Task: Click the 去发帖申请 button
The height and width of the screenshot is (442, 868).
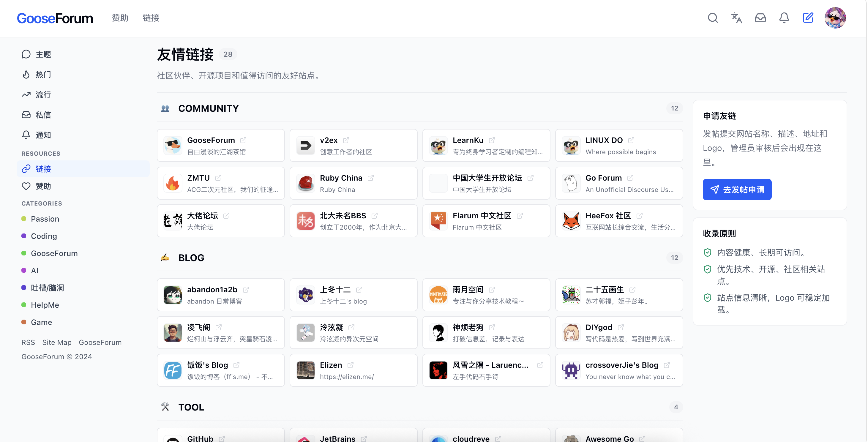Action: click(x=737, y=190)
